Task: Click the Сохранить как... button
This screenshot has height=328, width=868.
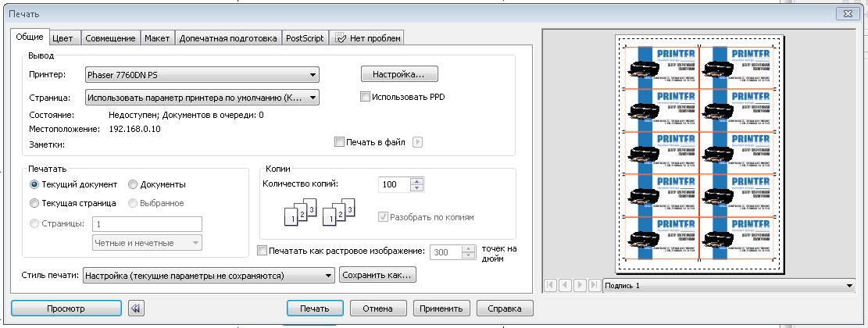Action: [x=378, y=275]
